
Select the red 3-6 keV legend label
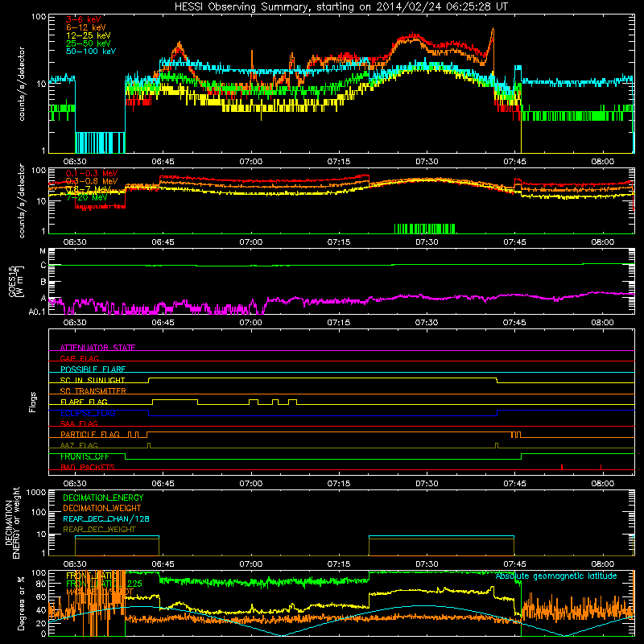coord(83,19)
